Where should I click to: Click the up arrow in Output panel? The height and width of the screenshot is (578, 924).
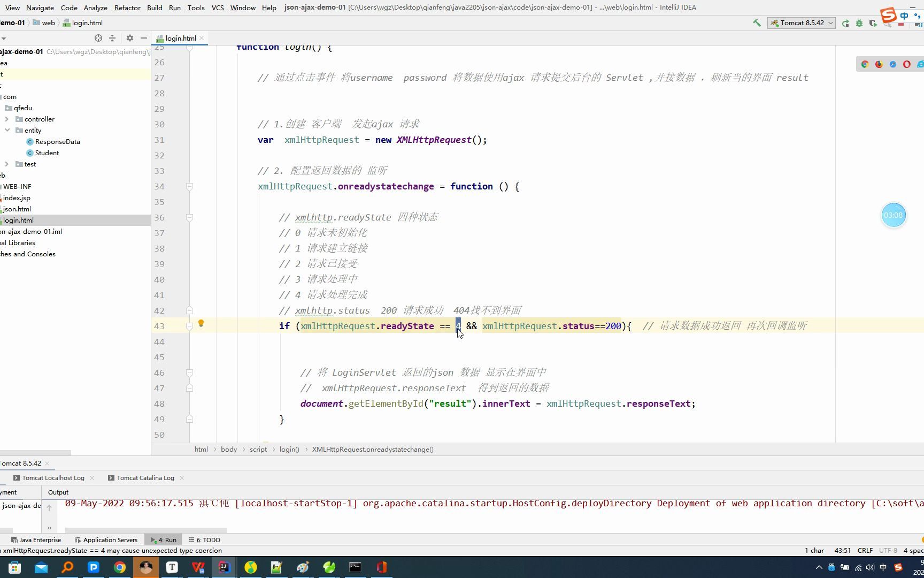pyautogui.click(x=49, y=508)
